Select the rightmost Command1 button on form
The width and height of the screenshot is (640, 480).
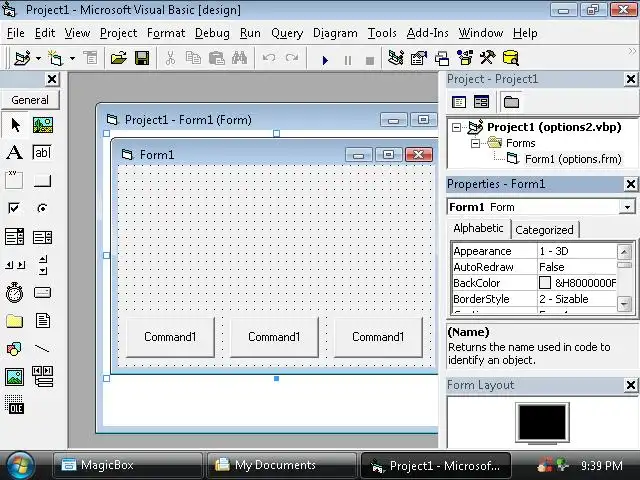click(x=378, y=337)
